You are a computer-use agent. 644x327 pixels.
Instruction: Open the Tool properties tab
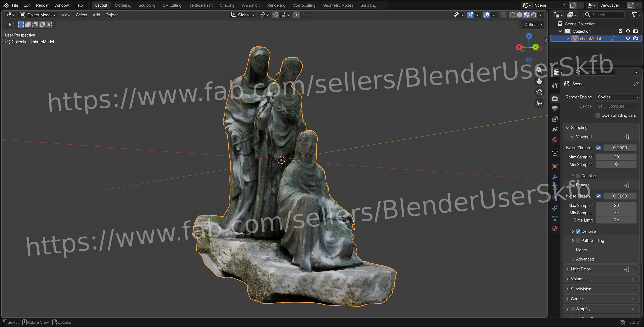pyautogui.click(x=555, y=85)
